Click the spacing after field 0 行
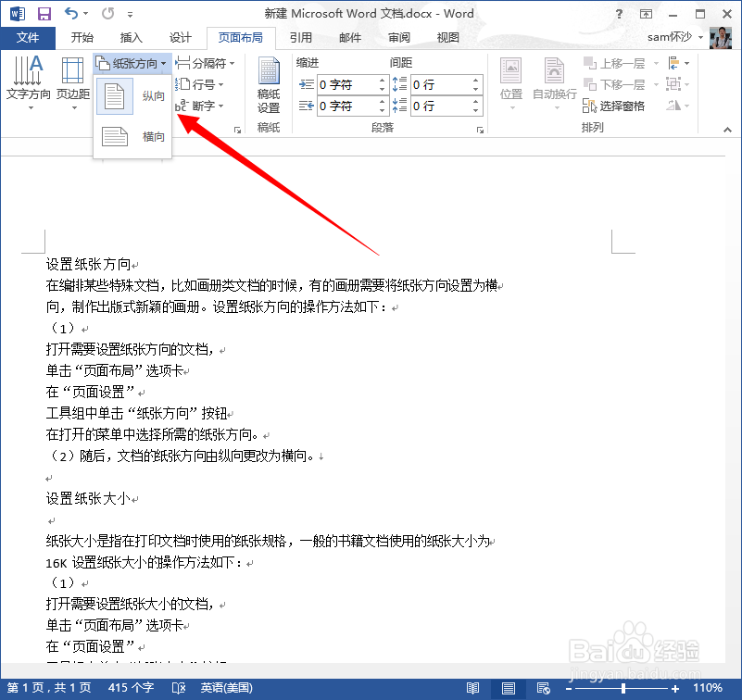The image size is (742, 700). [x=441, y=106]
